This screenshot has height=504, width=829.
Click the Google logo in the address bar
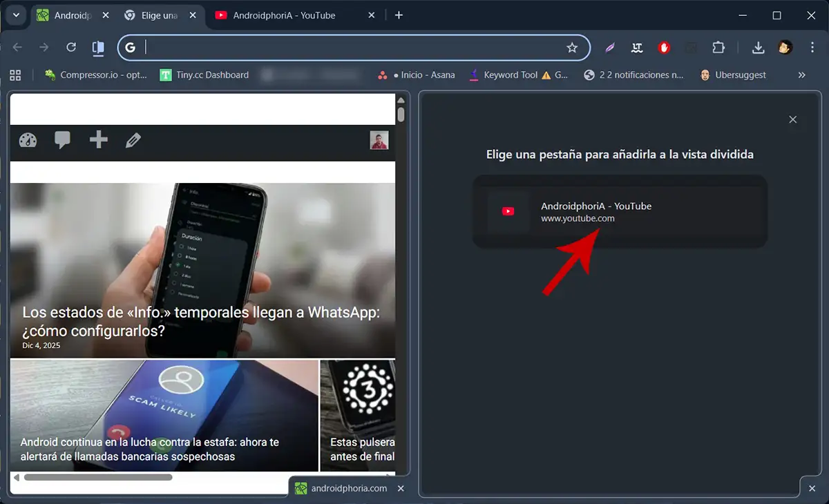pos(131,47)
